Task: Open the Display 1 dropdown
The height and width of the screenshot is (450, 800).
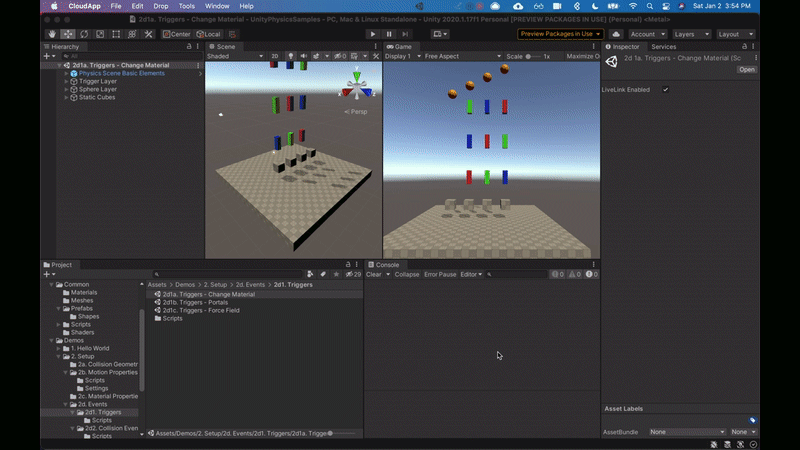Action: click(403, 56)
